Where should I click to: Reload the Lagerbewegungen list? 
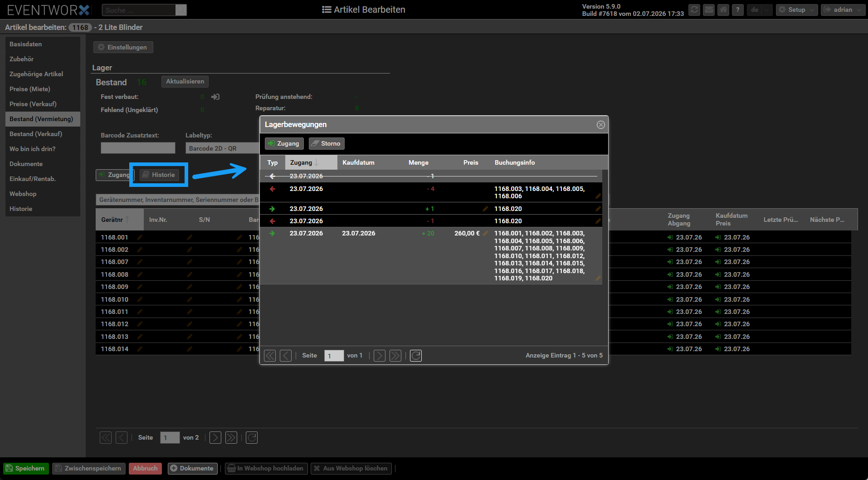click(x=416, y=356)
